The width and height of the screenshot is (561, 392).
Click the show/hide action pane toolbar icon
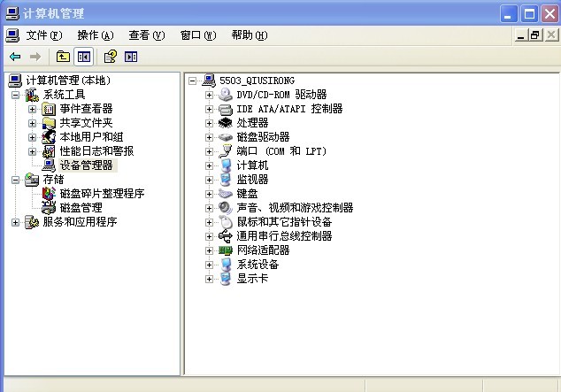pos(131,57)
